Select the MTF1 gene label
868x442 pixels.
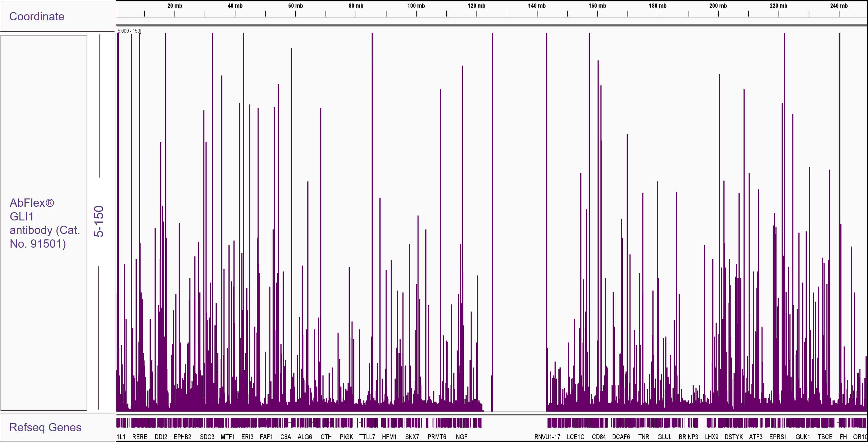[x=227, y=437]
